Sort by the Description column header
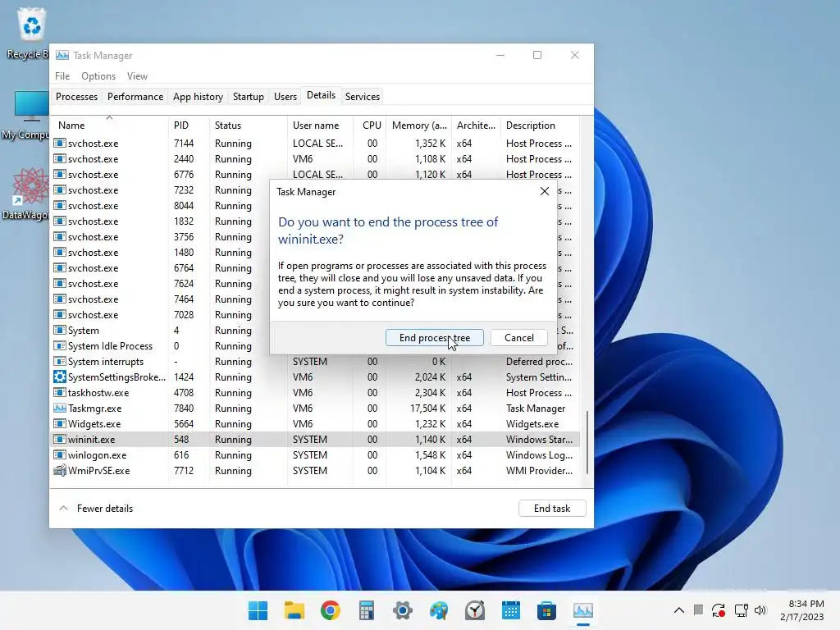This screenshot has height=630, width=840. pos(540,126)
